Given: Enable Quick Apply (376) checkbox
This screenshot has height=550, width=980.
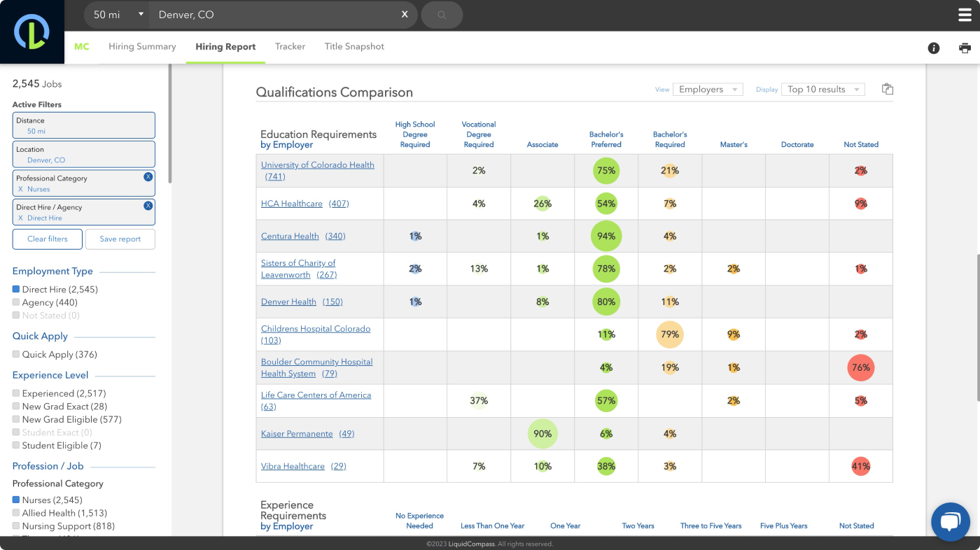Looking at the screenshot, I should pyautogui.click(x=16, y=354).
